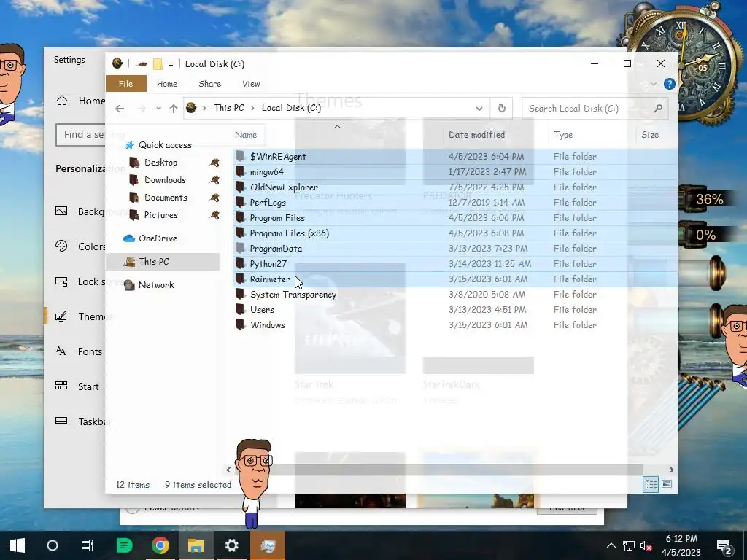This screenshot has height=560, width=747.
Task: Click the Python27 folder icon
Action: pos(241,263)
